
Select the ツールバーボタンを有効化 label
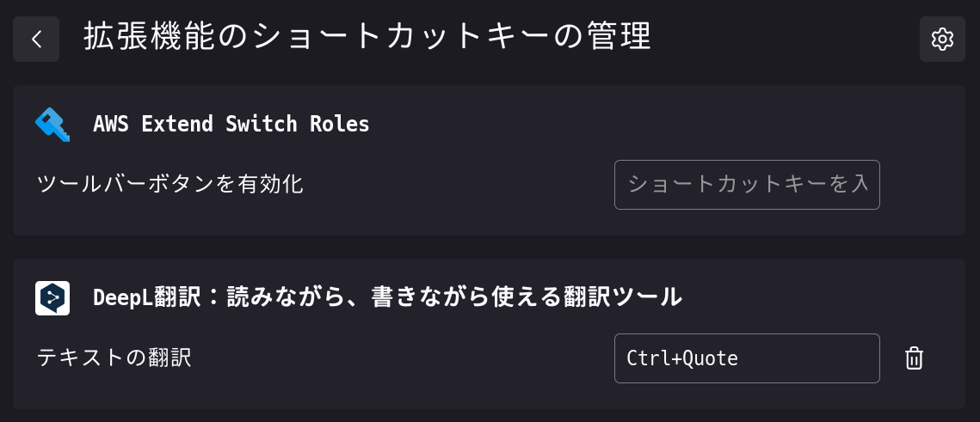click(x=170, y=184)
